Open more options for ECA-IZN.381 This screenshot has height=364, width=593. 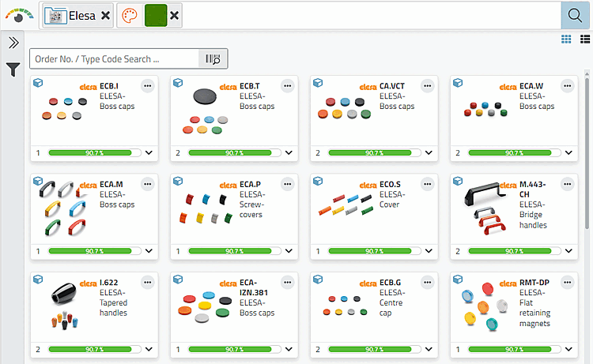pyautogui.click(x=288, y=283)
